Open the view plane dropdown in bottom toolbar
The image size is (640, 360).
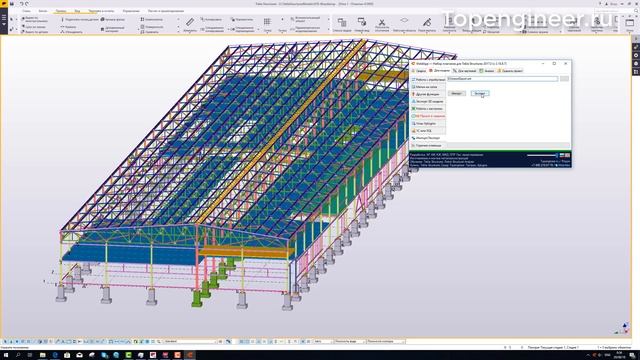click(x=350, y=341)
